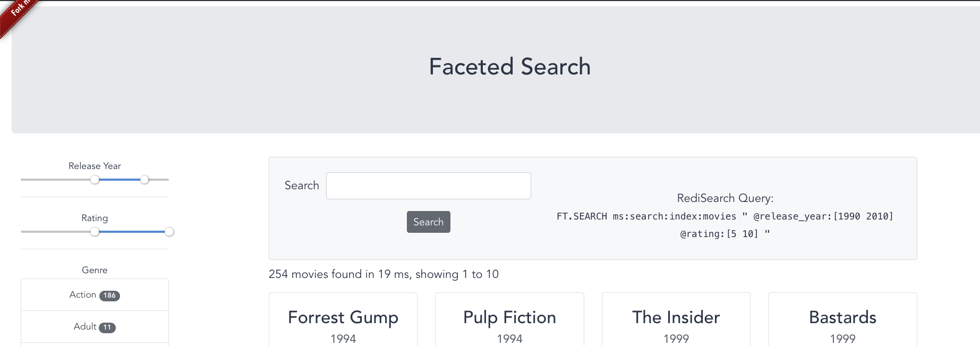Click the Fork me ribbon
Image resolution: width=980 pixels, height=346 pixels.
tap(17, 12)
